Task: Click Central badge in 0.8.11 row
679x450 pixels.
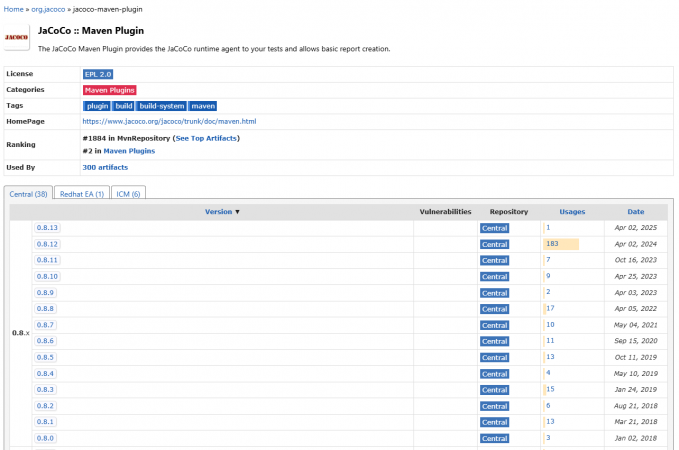Action: click(495, 261)
